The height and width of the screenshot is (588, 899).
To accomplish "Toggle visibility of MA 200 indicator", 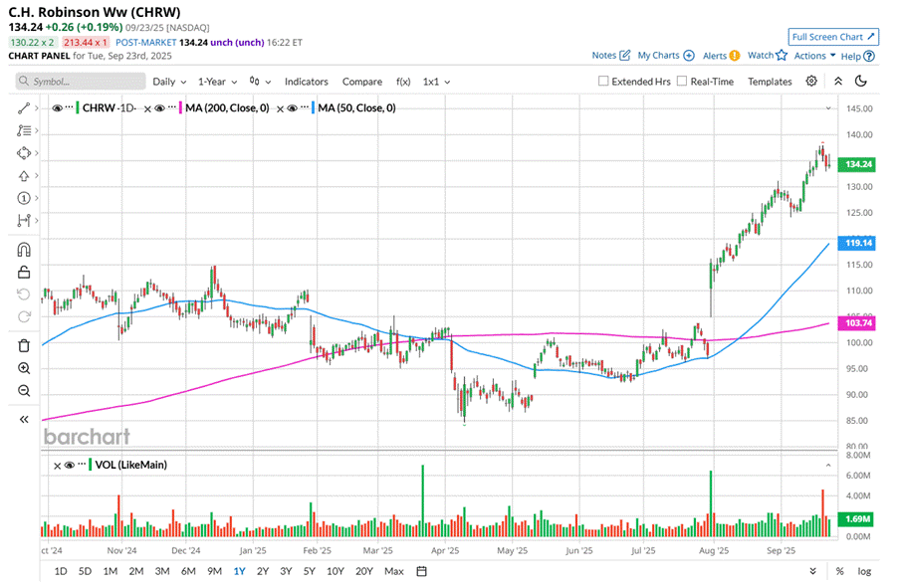I will [x=160, y=107].
